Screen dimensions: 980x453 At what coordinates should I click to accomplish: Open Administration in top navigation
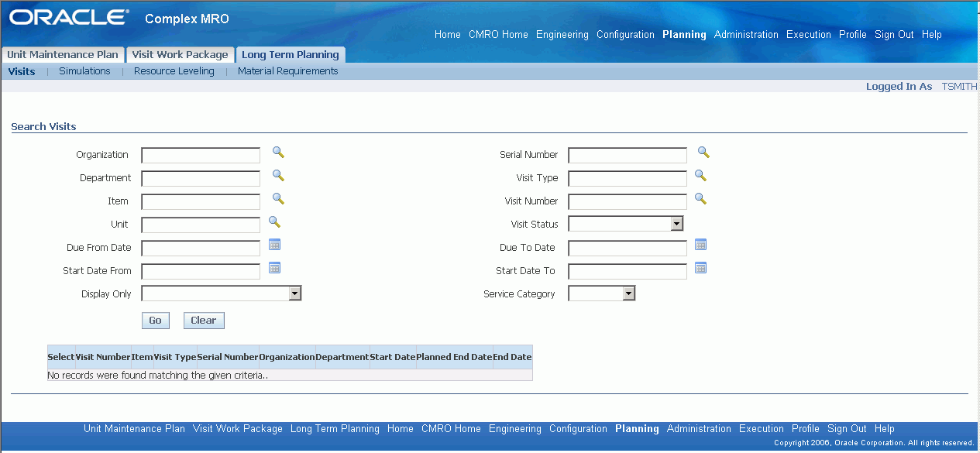coord(746,35)
